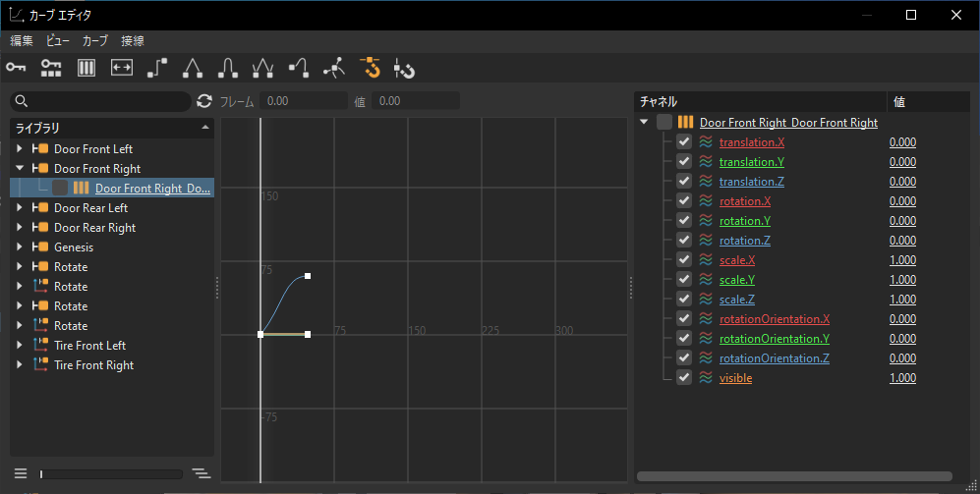Click the フレーム value input field
The width and height of the screenshot is (980, 494).
[304, 100]
